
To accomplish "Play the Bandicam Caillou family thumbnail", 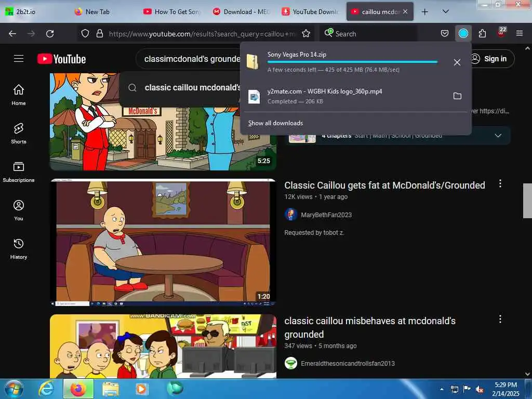I will 163,346.
